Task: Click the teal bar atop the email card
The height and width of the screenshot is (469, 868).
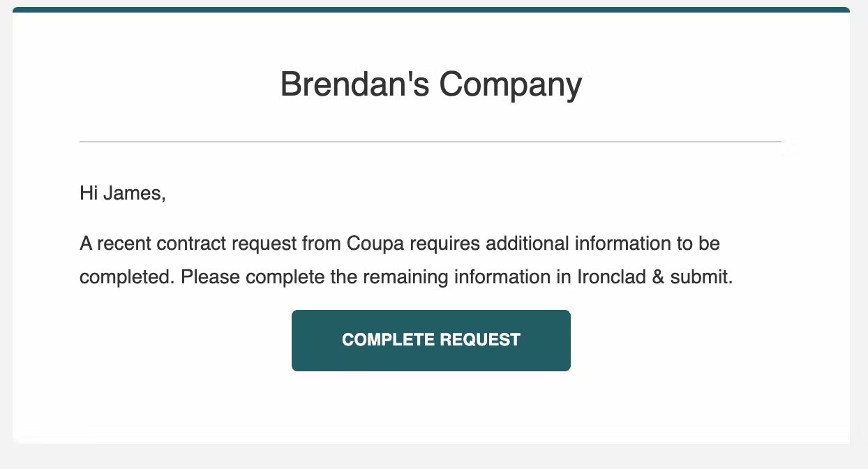Action: (x=431, y=10)
